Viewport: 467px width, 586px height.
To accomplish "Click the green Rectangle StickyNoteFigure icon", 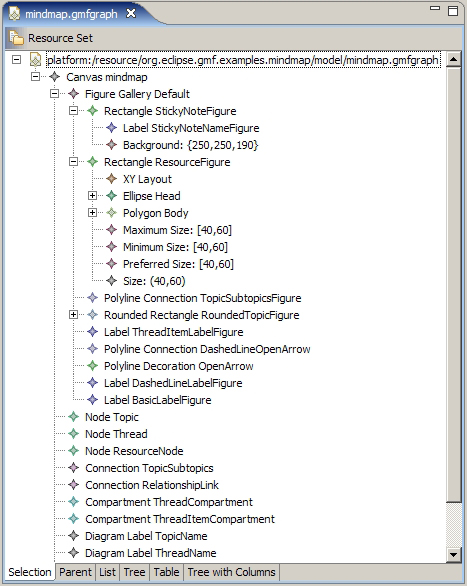I will (93, 111).
